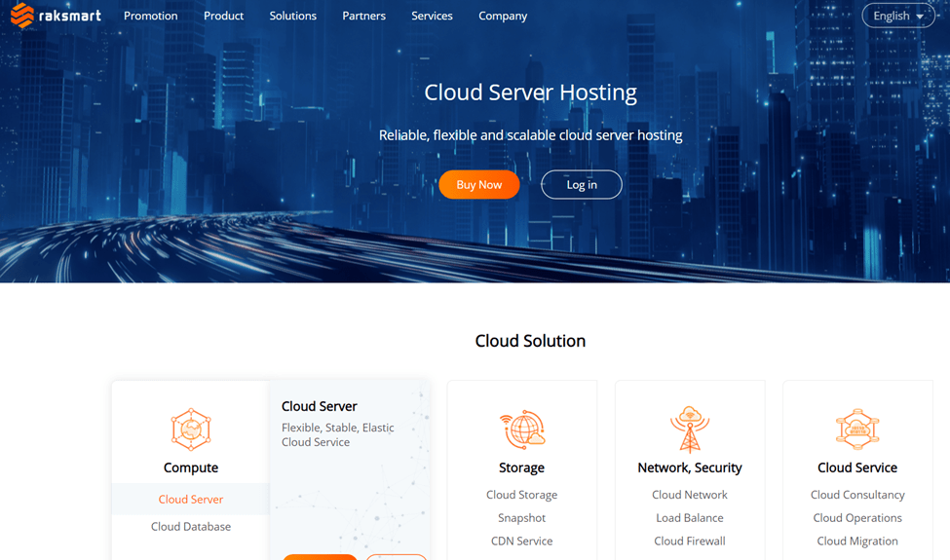The image size is (950, 560).
Task: Click the Log in button
Action: point(582,184)
